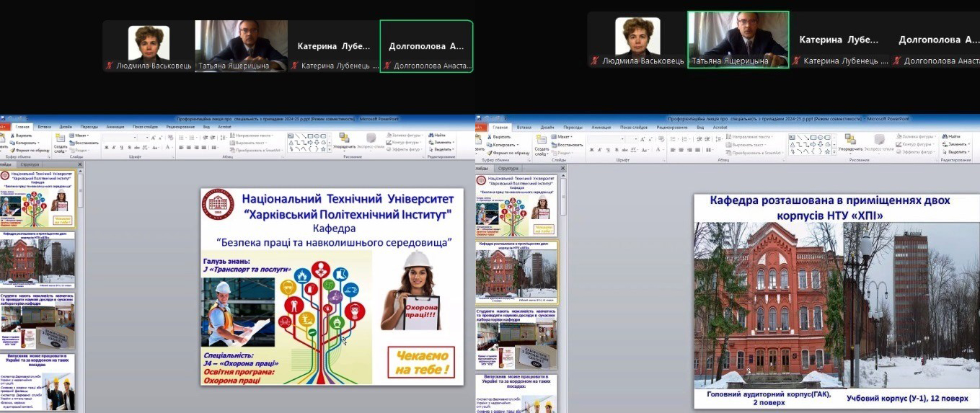Click increase indent icon in right PowerPoint ribbon
Screen dimensions: 980x413
click(708, 139)
